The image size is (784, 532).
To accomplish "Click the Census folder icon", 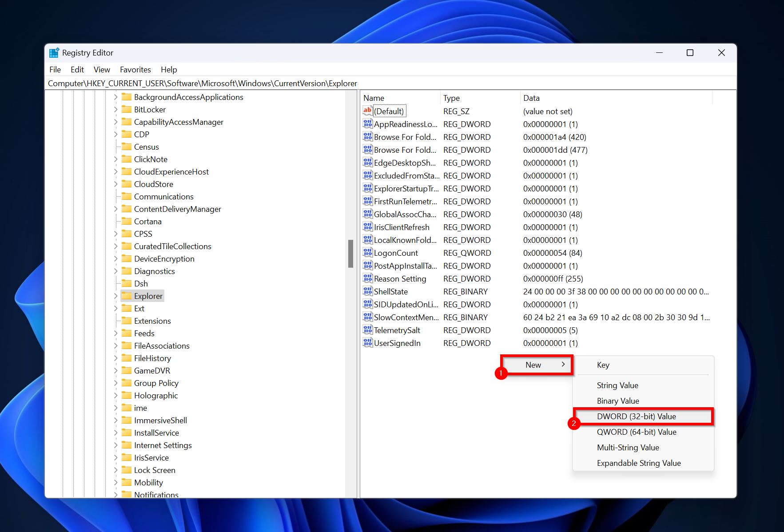I will pos(127,147).
